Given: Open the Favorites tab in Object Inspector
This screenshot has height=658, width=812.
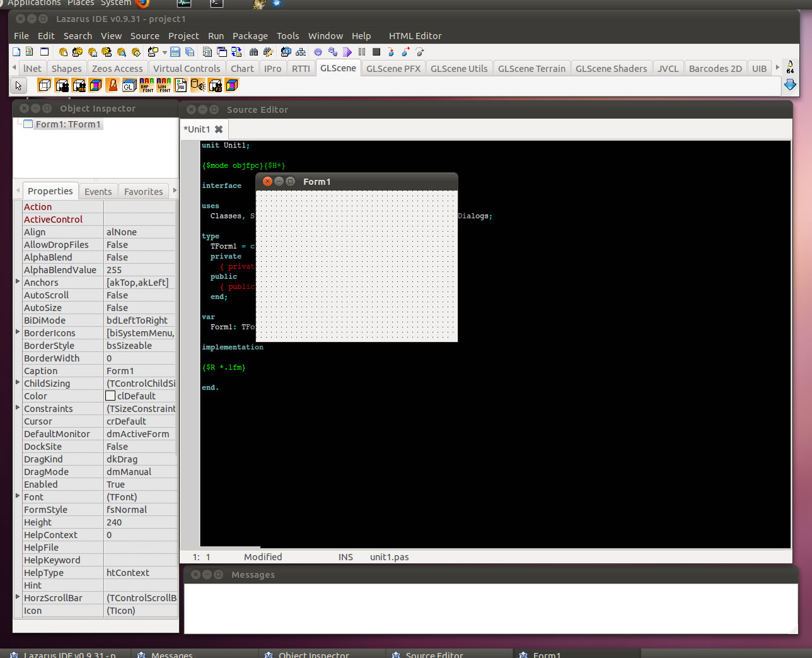Looking at the screenshot, I should pyautogui.click(x=143, y=192).
